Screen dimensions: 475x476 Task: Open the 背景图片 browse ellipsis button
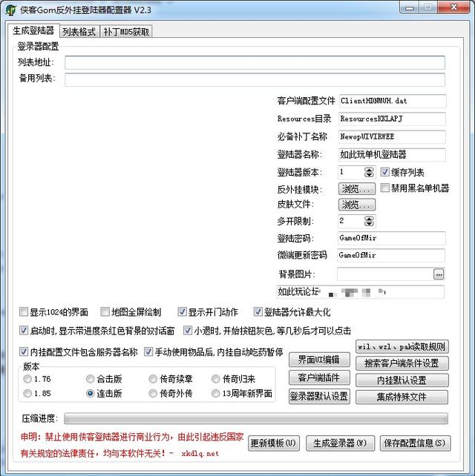(439, 274)
